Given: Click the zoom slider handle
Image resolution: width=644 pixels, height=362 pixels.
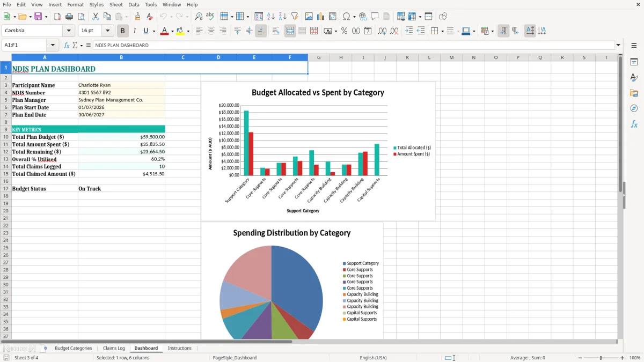Looking at the screenshot, I should [x=601, y=358].
